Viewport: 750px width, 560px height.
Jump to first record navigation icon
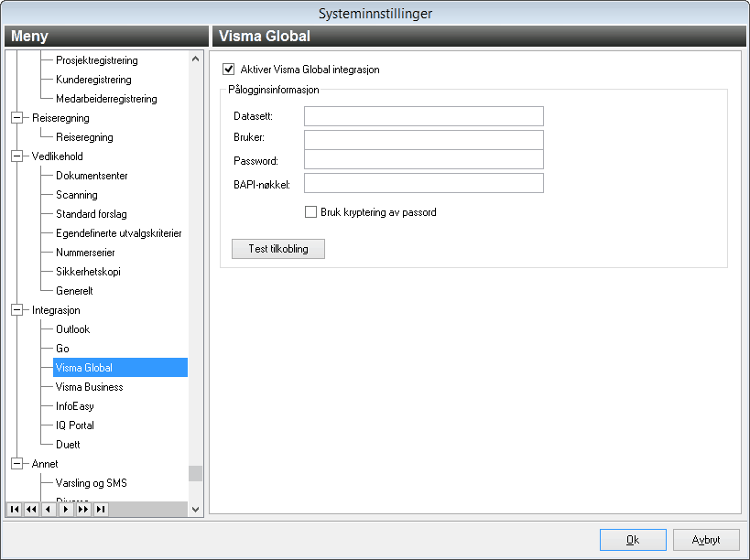[x=15, y=510]
